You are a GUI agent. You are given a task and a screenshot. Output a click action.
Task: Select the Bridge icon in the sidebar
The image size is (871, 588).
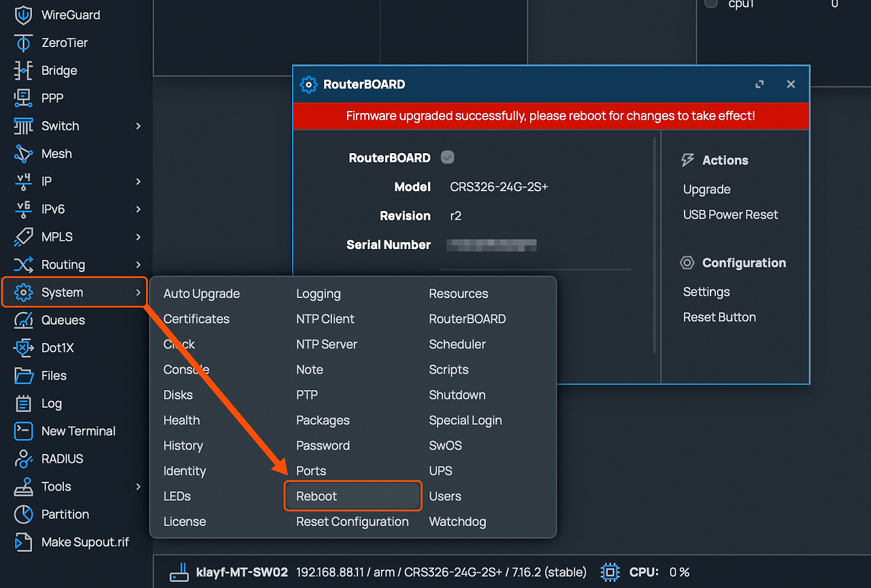23,71
